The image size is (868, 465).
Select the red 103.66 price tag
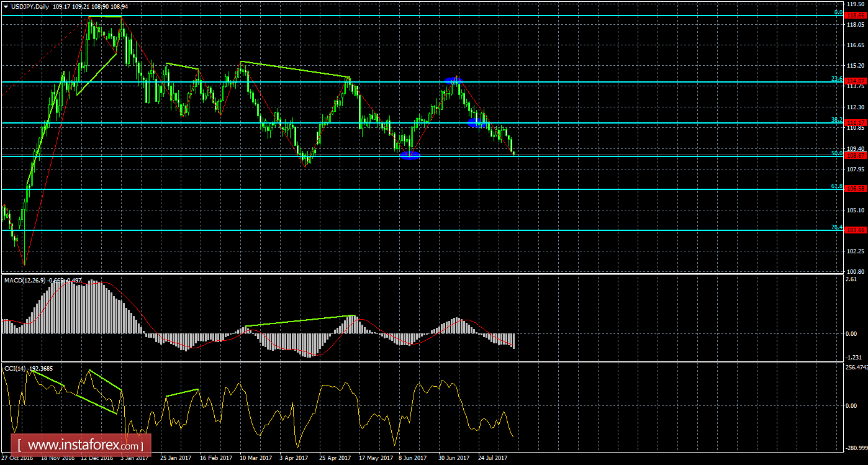click(856, 230)
